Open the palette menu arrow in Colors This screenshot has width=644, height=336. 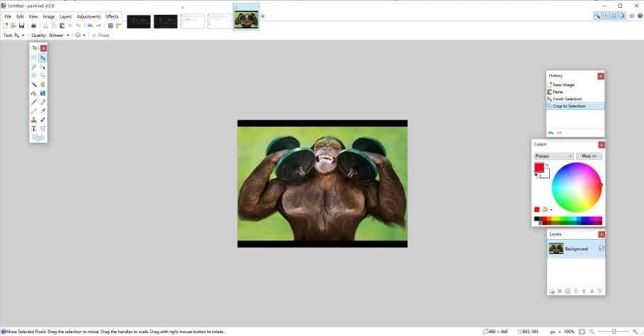551,210
